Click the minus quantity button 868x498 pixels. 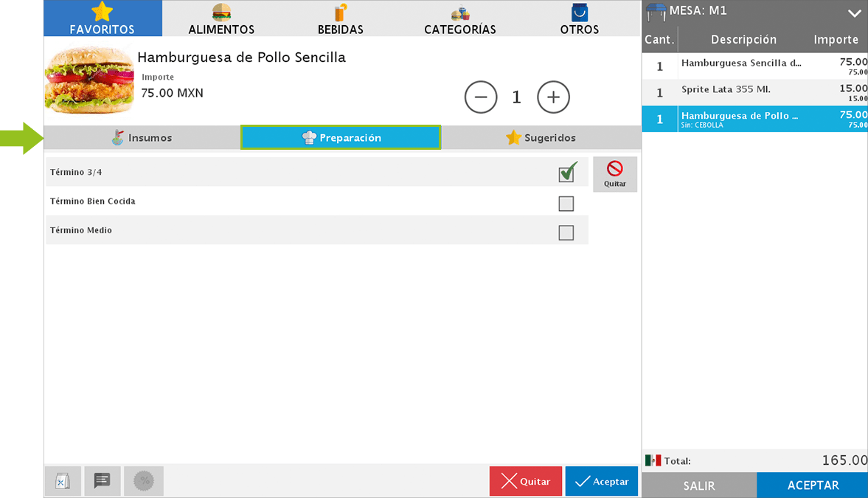[481, 97]
